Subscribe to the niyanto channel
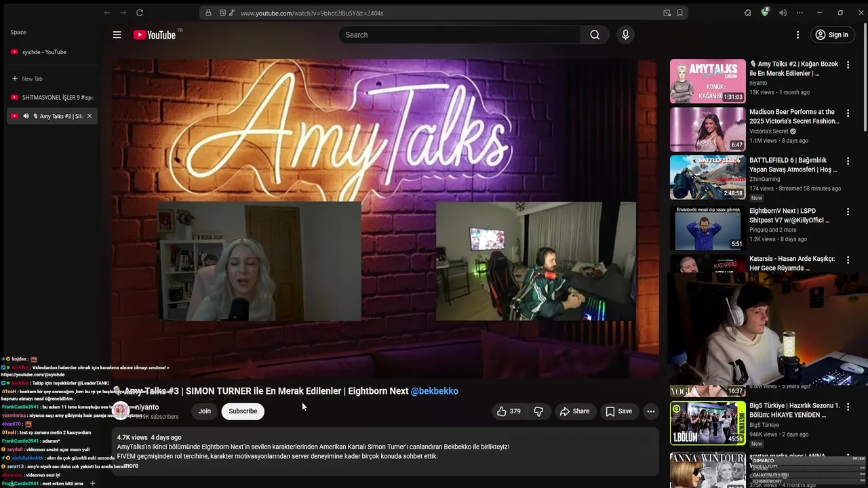 pos(243,411)
